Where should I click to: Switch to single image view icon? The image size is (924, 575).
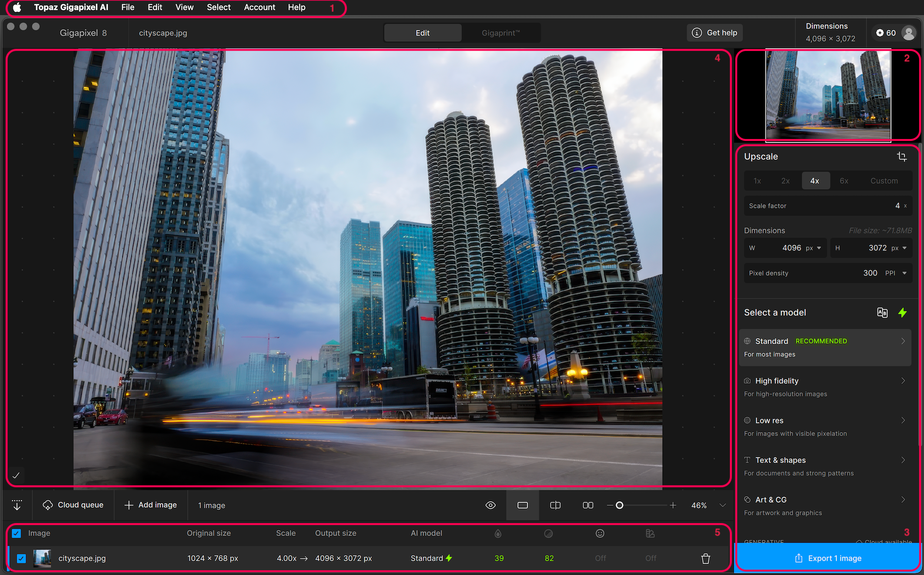click(523, 505)
